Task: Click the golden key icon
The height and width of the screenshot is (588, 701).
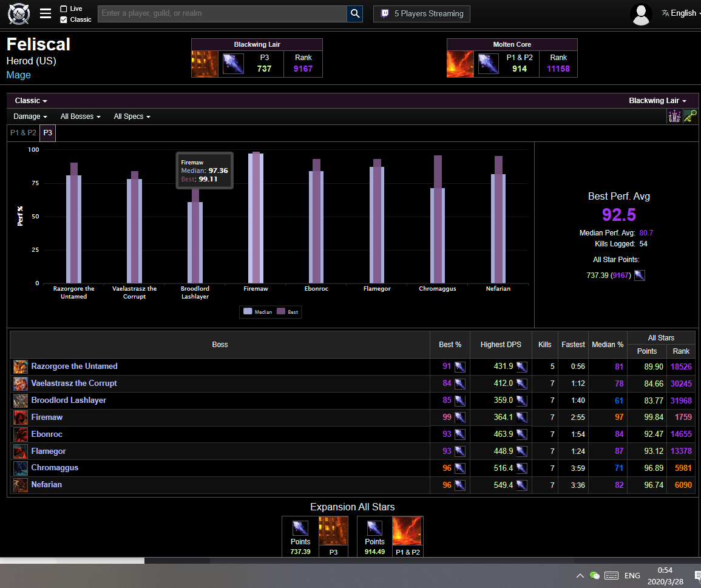Action: (689, 117)
